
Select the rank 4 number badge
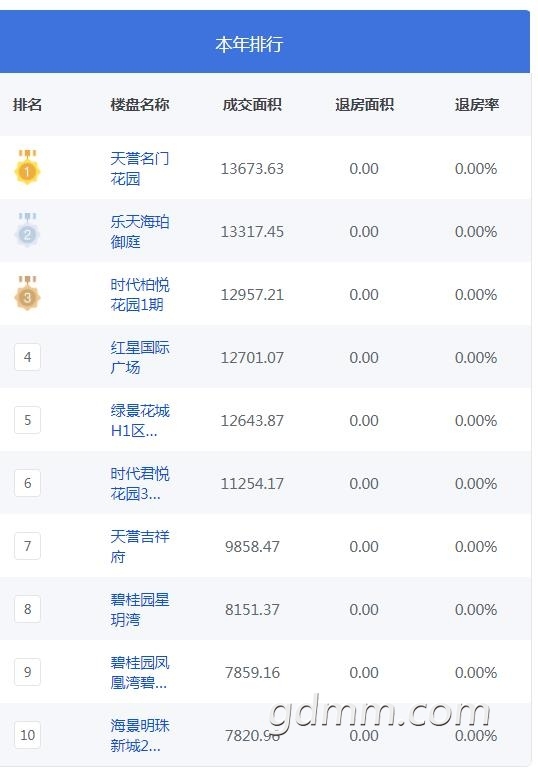click(x=27, y=357)
